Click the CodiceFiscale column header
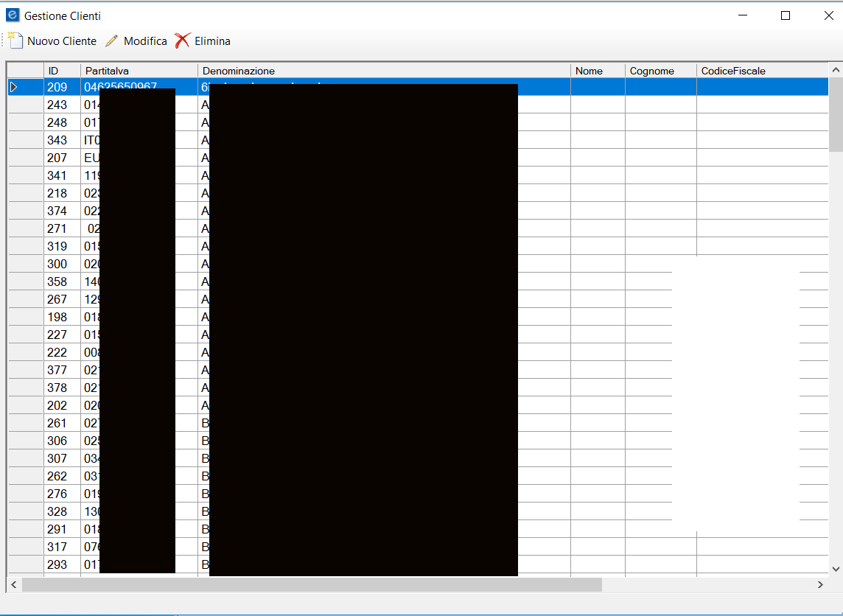Image resolution: width=843 pixels, height=616 pixels. click(x=763, y=71)
